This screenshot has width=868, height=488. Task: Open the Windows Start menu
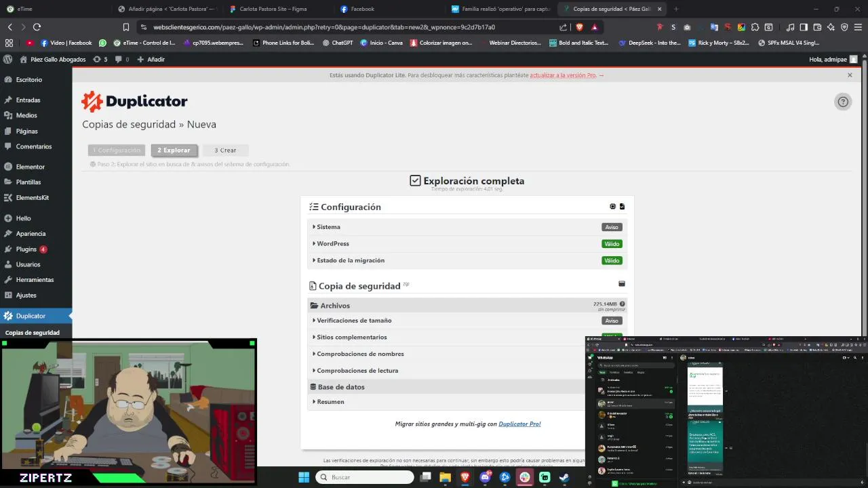304,477
